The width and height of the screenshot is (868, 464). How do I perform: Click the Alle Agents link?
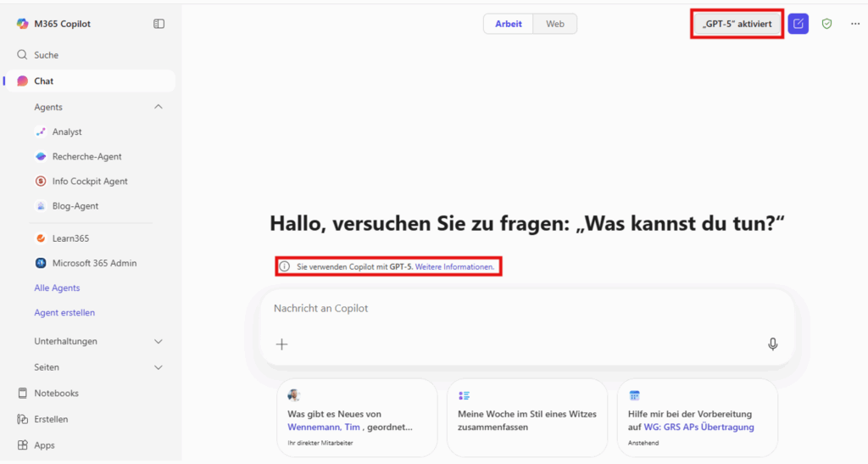(x=57, y=288)
